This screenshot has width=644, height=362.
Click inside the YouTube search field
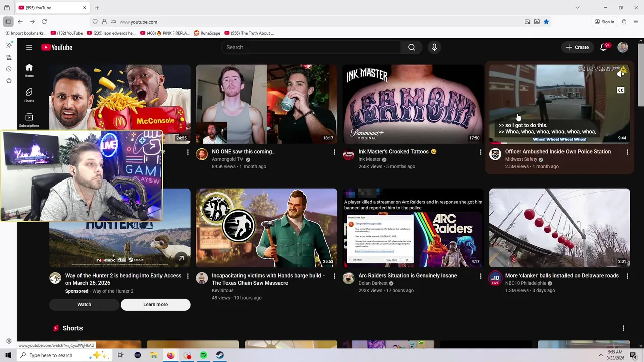click(x=311, y=47)
